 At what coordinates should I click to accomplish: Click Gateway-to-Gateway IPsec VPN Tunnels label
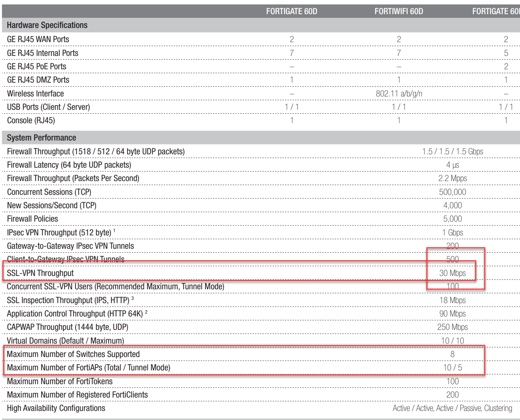pyautogui.click(x=70, y=246)
